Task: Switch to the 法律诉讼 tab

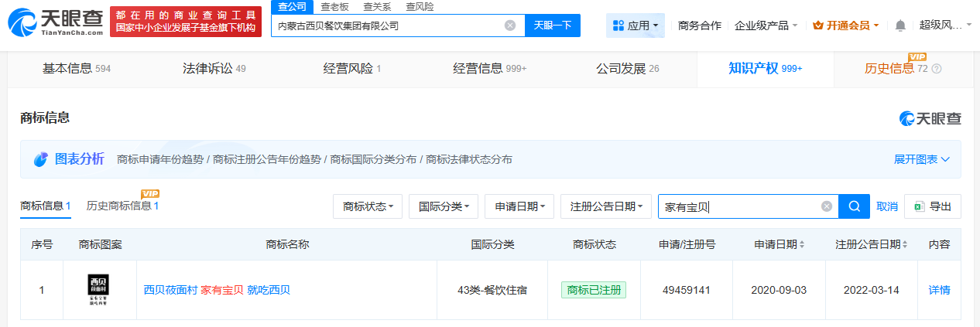Action: click(x=207, y=69)
